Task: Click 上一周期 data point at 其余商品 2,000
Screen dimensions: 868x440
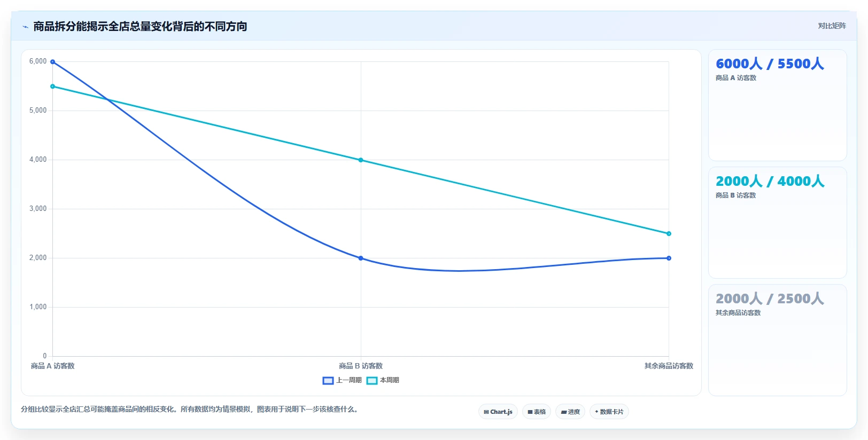Action: click(x=669, y=258)
